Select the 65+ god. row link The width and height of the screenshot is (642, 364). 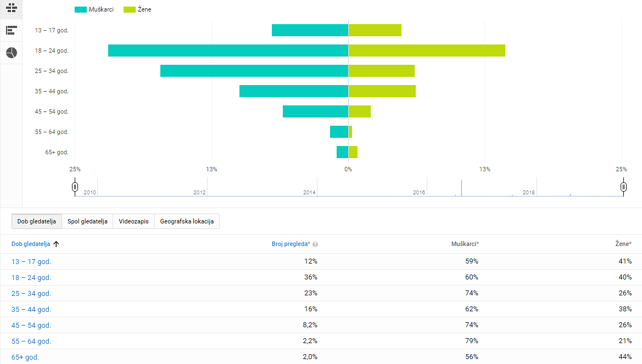tap(25, 356)
